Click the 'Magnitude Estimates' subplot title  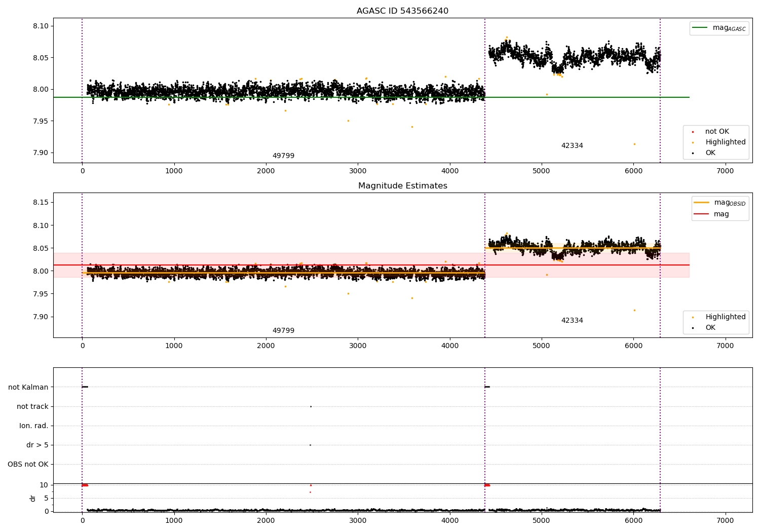402,186
